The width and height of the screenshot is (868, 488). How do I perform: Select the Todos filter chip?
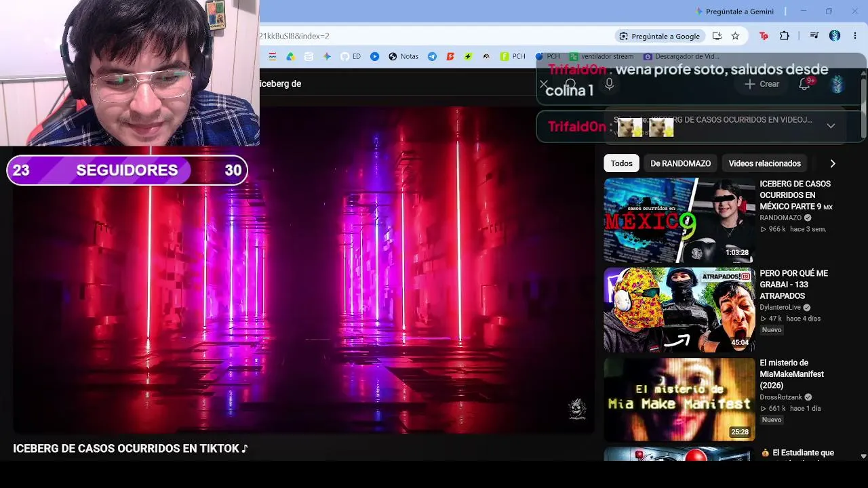[621, 163]
